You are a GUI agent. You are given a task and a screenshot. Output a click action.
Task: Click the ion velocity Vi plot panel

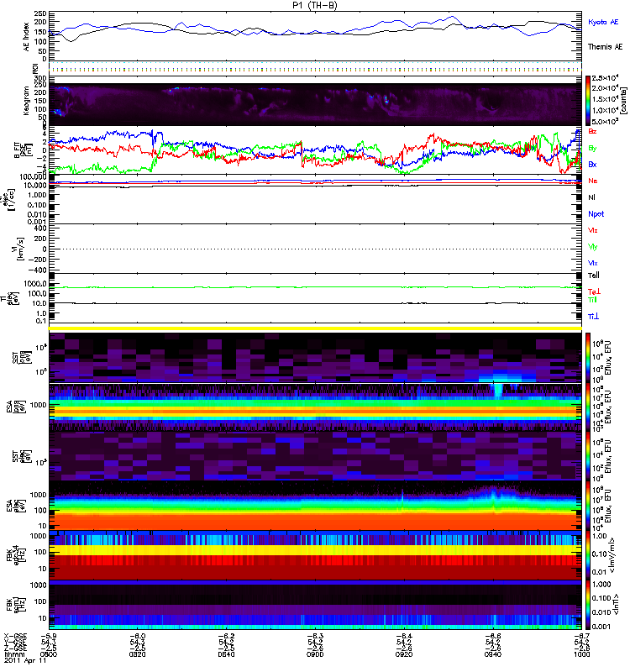point(316,249)
